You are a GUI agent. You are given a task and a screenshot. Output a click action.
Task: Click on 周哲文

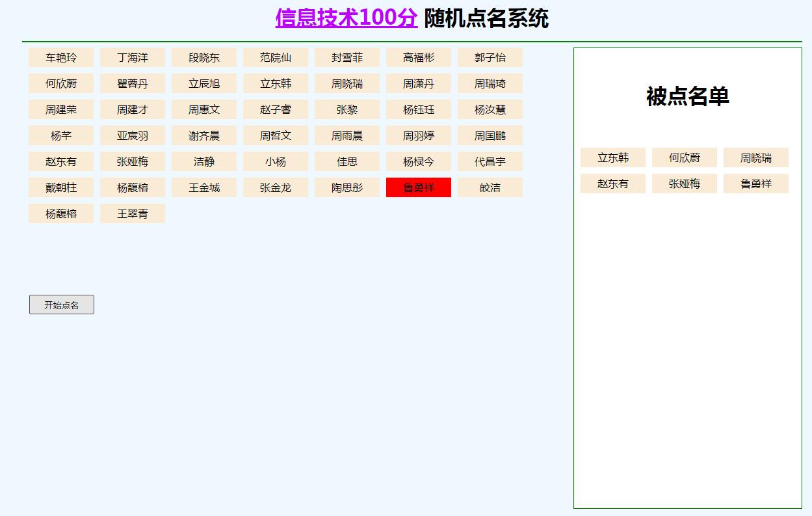276,135
